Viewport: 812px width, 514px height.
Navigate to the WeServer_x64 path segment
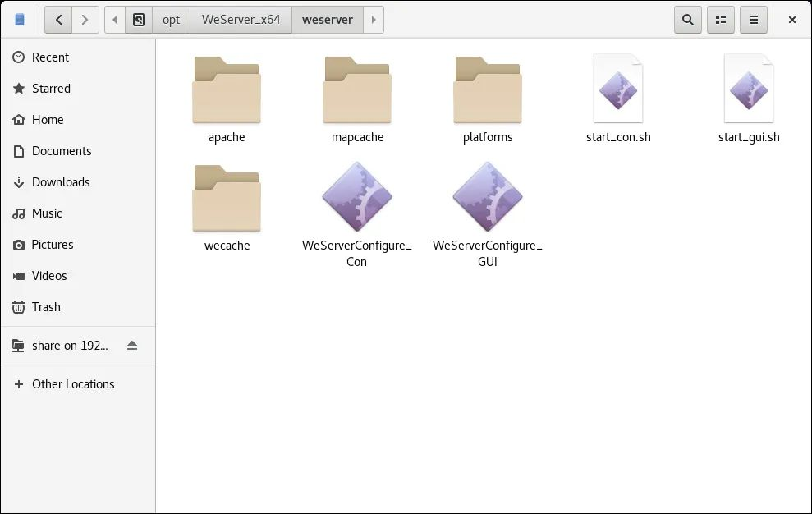(241, 20)
